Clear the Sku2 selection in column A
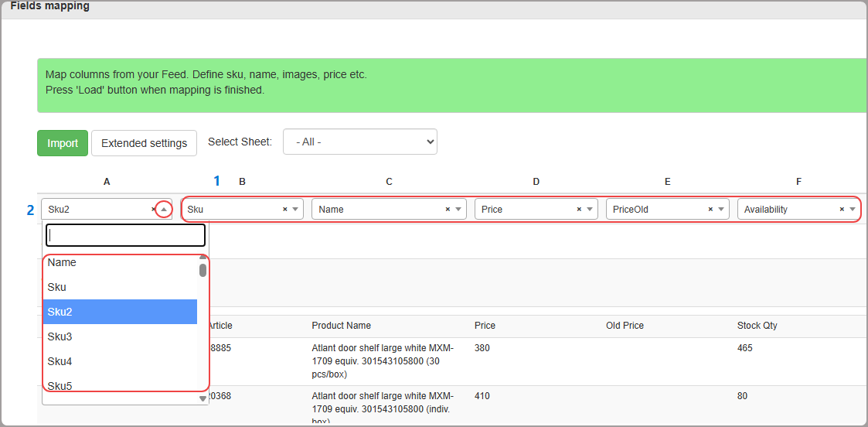 pos(153,210)
